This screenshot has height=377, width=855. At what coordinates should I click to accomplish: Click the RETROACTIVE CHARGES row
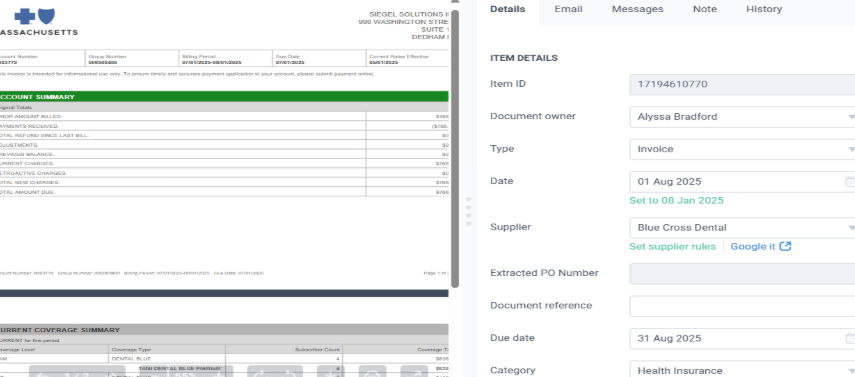[224, 173]
